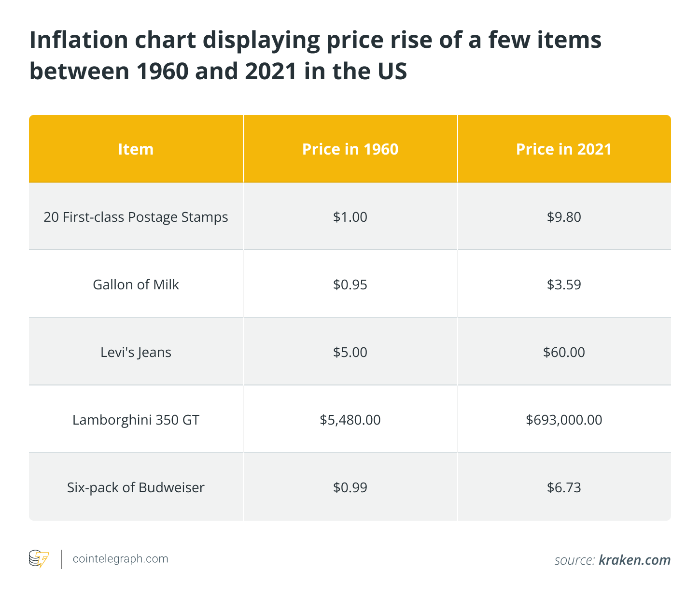Click the Six-pack of Budweiser cell
This screenshot has height=598, width=700.
136,487
